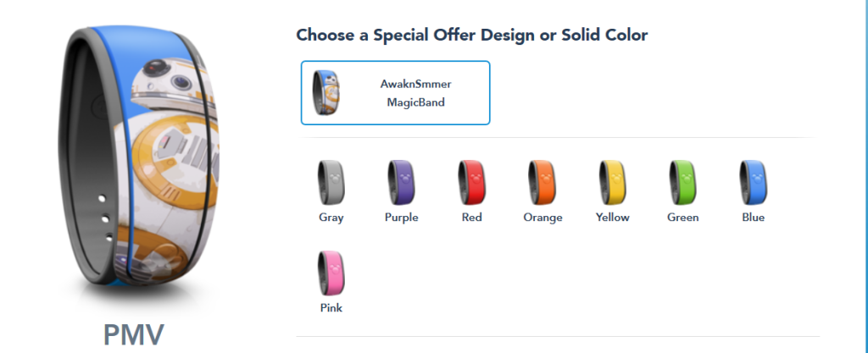Click the "Green" text label
Screen dimensions: 868x353
(683, 217)
